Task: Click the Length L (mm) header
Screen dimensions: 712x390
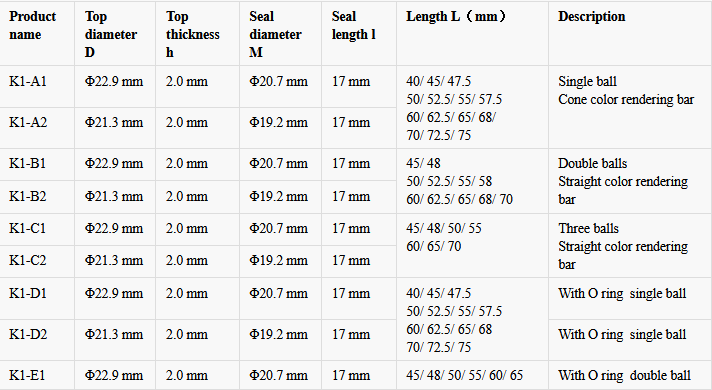Action: pos(456,17)
